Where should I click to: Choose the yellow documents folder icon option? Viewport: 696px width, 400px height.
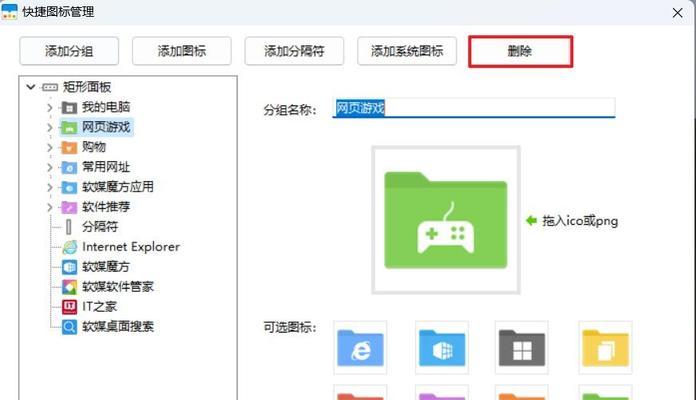605,348
